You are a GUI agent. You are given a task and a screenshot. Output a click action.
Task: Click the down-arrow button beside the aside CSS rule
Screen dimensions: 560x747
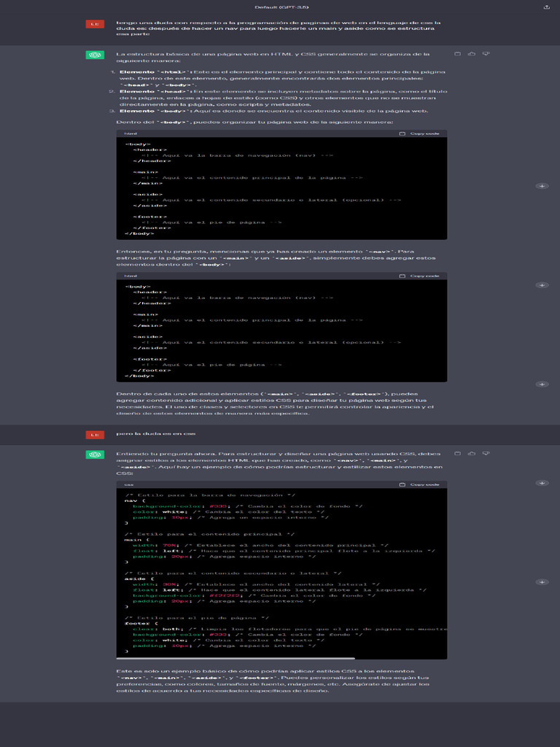pyautogui.click(x=542, y=582)
